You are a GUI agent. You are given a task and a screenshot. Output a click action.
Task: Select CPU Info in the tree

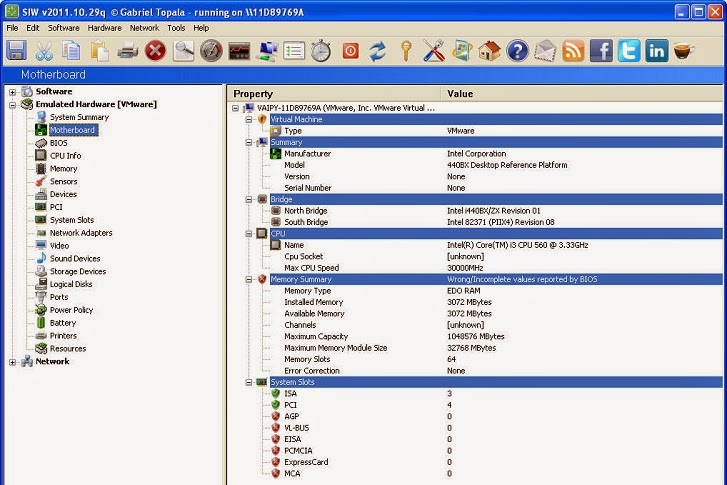coord(65,156)
